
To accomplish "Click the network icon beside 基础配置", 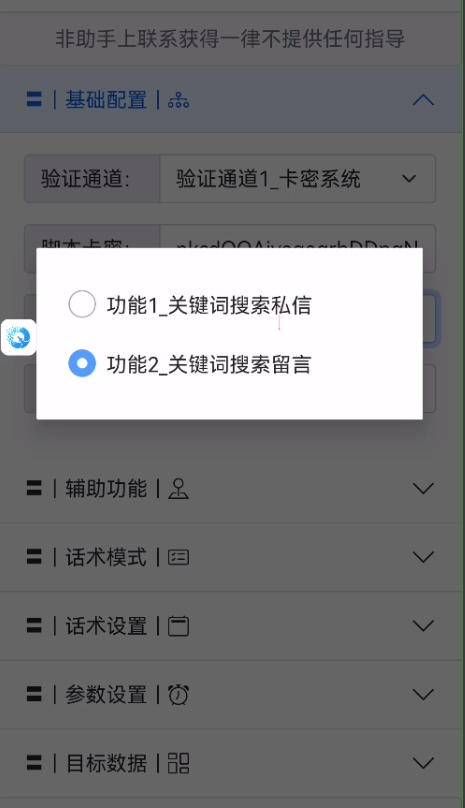I will tap(178, 100).
